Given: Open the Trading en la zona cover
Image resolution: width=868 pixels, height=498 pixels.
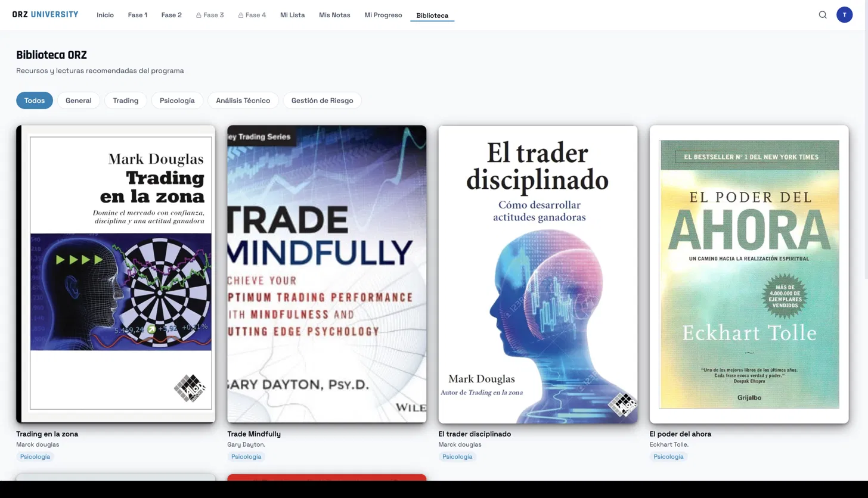Looking at the screenshot, I should 116,274.
